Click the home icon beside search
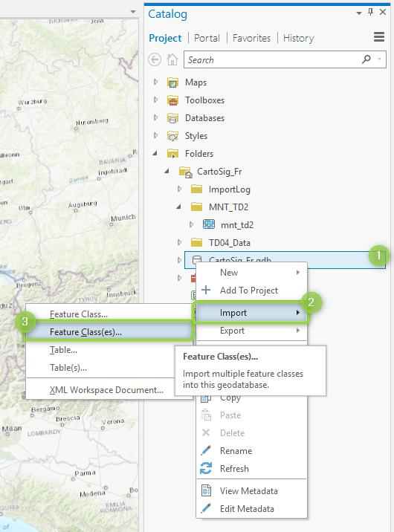 click(x=172, y=59)
